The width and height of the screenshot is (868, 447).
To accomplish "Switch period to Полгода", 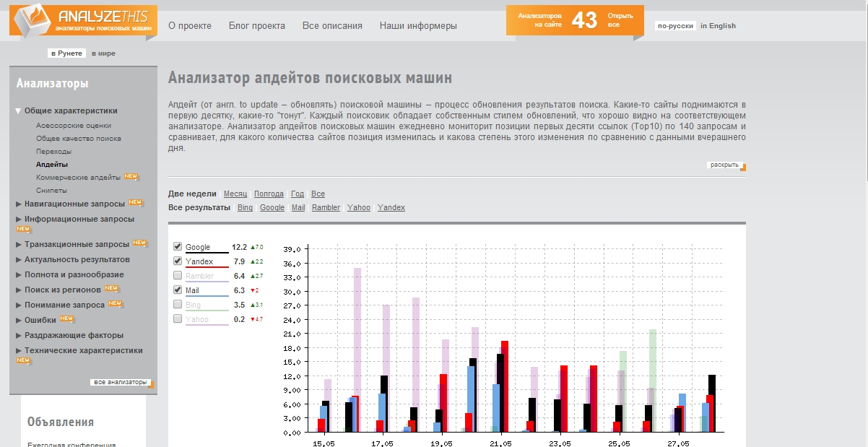I will click(269, 194).
